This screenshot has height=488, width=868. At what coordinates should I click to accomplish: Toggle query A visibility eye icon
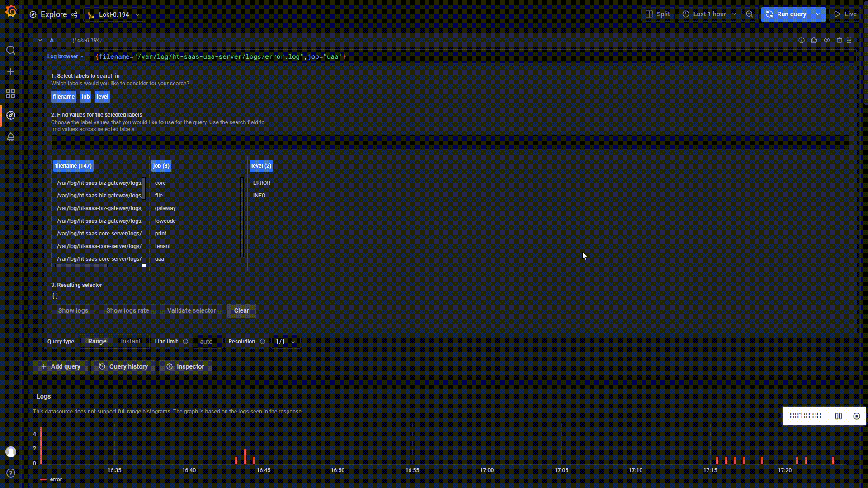click(827, 40)
